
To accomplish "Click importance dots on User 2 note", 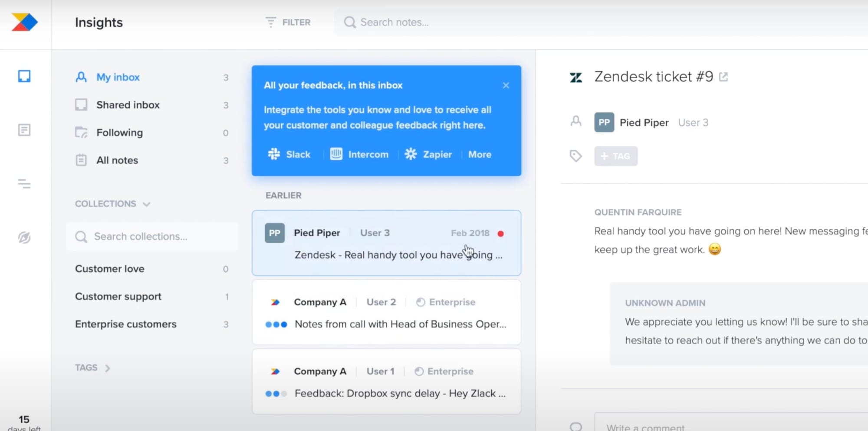I will (276, 325).
